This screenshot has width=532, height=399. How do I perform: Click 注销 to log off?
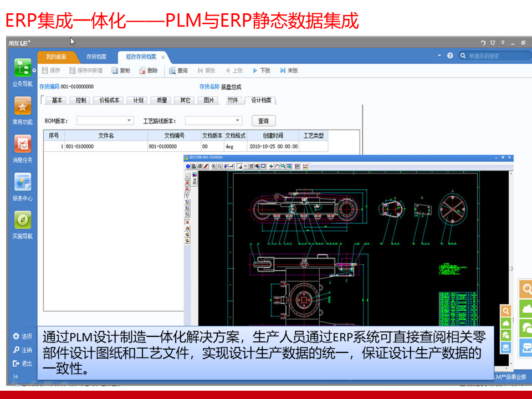tap(22, 350)
